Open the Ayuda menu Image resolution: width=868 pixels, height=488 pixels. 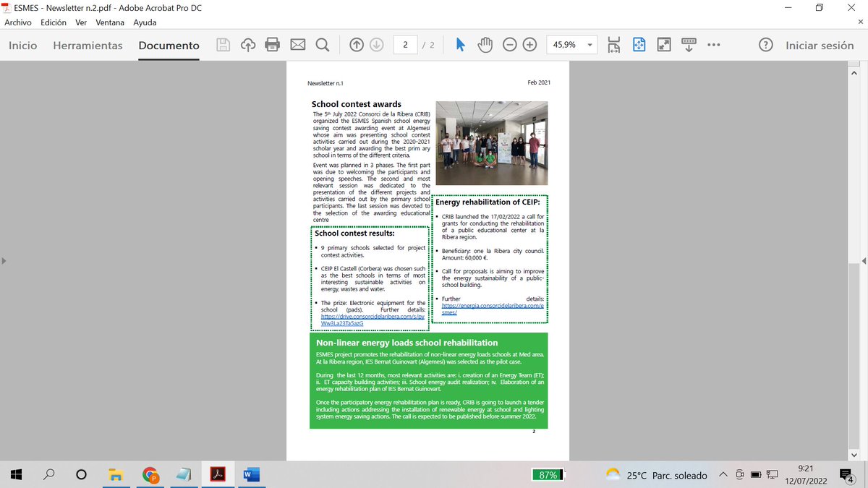pyautogui.click(x=145, y=22)
